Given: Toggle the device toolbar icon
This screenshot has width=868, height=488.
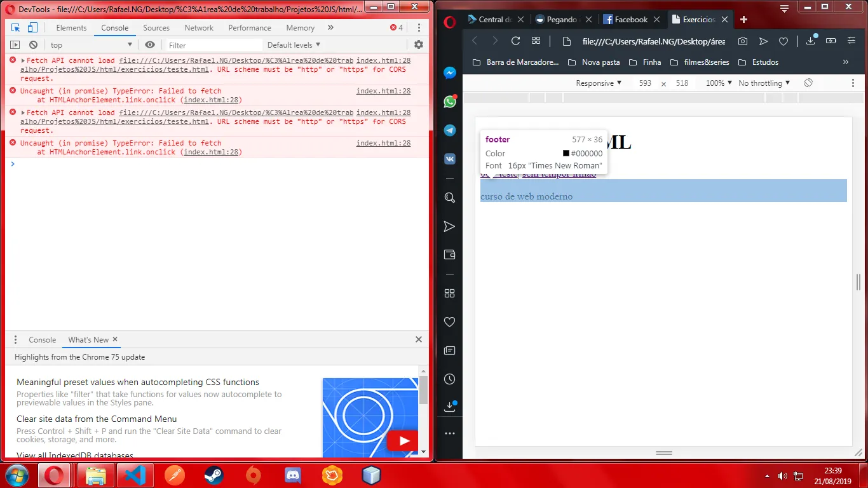Looking at the screenshot, I should click(32, 28).
